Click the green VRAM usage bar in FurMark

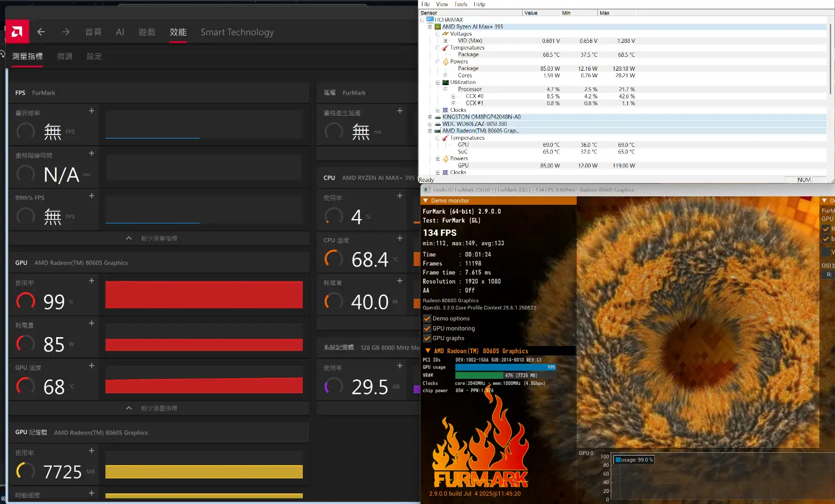point(479,375)
